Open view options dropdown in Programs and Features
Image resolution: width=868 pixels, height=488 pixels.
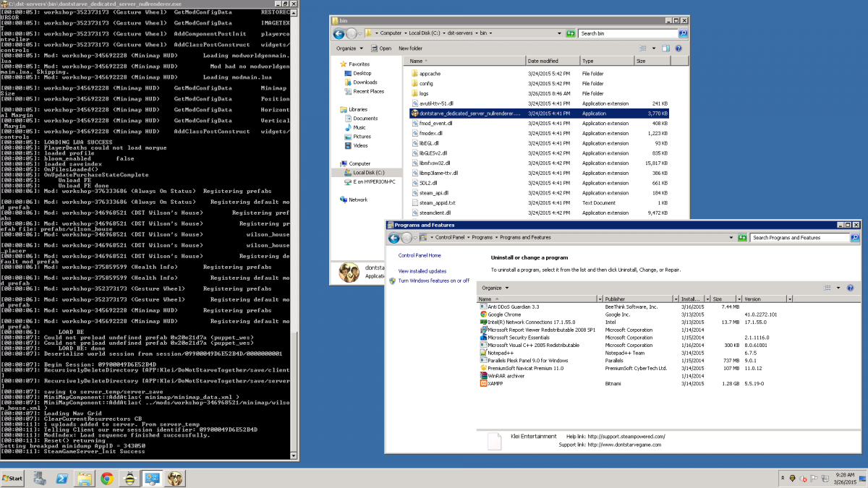(x=839, y=288)
